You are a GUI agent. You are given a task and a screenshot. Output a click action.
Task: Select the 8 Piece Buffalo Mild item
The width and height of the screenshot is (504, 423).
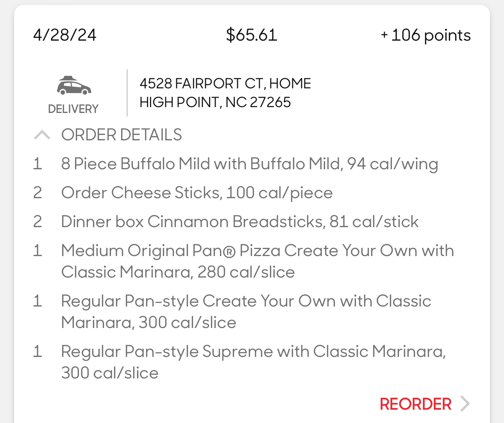point(249,164)
